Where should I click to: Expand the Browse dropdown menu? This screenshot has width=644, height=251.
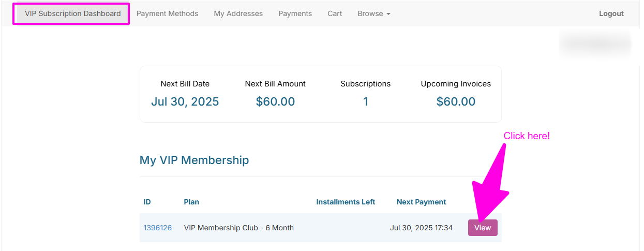[x=373, y=14]
